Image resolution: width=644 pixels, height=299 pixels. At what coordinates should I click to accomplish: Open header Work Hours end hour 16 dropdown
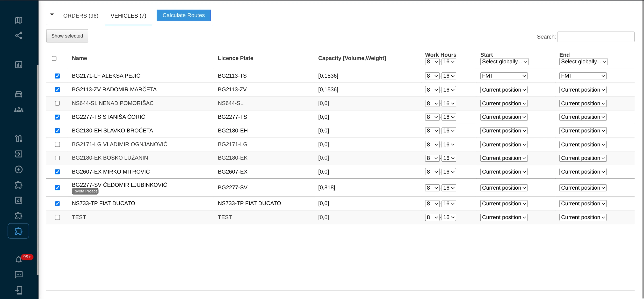click(448, 62)
